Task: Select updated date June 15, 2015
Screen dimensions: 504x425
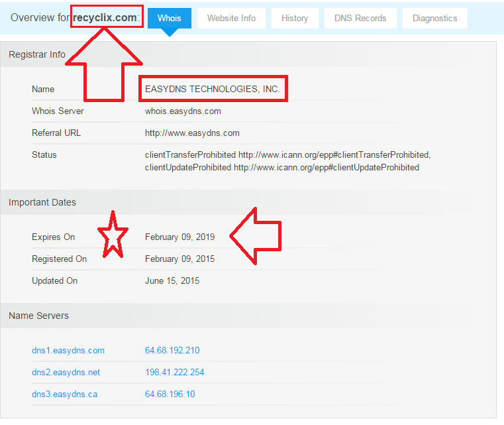Action: pos(172,281)
